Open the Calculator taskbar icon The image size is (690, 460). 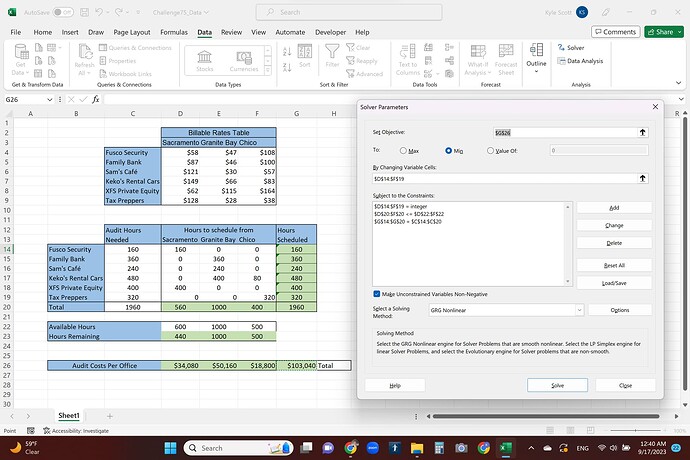(439, 448)
